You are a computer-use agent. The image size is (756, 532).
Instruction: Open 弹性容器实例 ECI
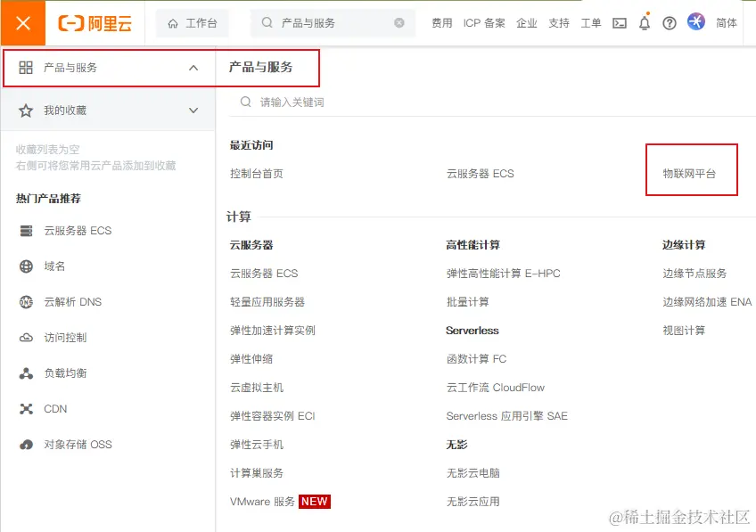point(273,416)
